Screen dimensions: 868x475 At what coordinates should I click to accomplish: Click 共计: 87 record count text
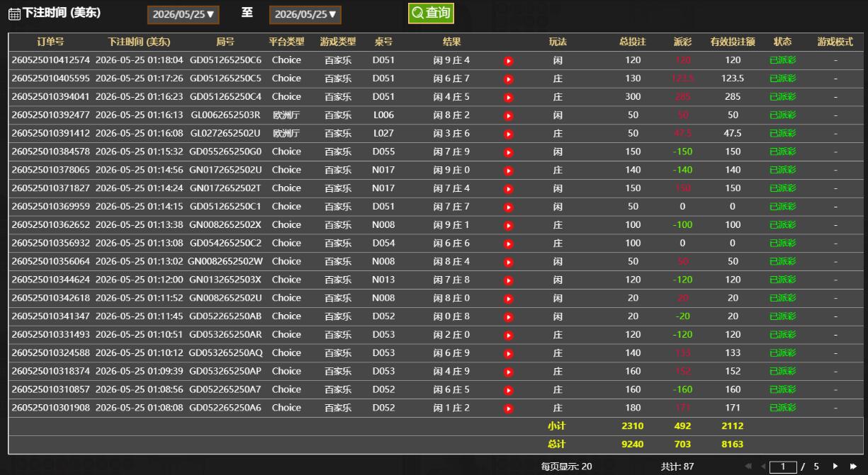tap(677, 467)
